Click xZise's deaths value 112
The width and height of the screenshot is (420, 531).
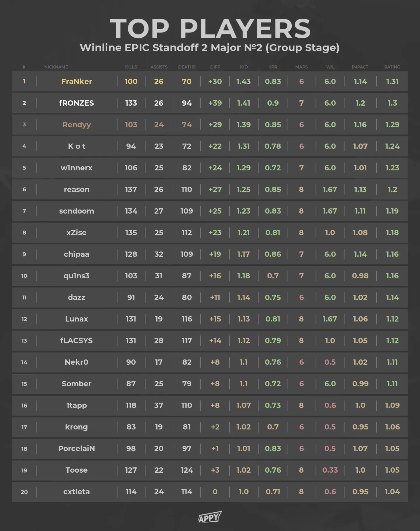(187, 233)
